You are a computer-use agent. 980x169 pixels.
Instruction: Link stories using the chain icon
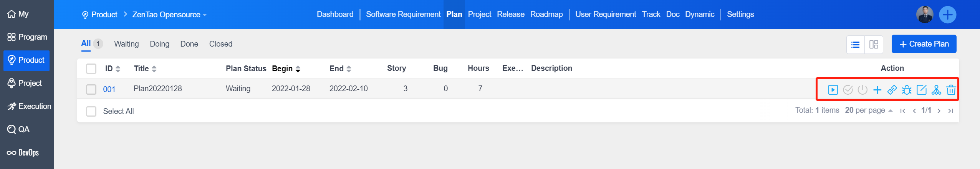pos(892,90)
